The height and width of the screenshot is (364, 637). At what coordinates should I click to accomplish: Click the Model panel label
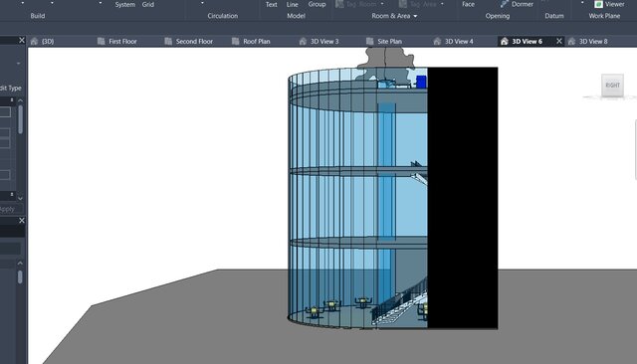tap(296, 16)
